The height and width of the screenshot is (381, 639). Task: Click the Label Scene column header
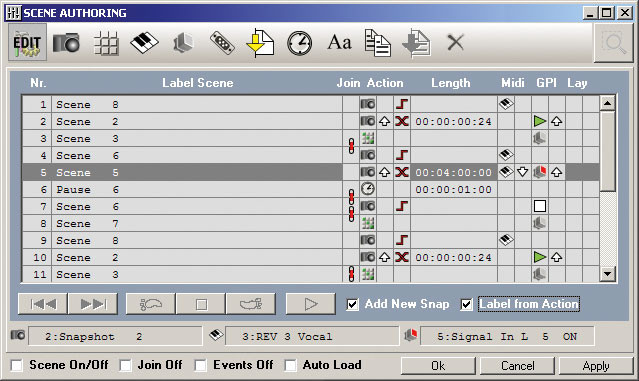point(198,83)
